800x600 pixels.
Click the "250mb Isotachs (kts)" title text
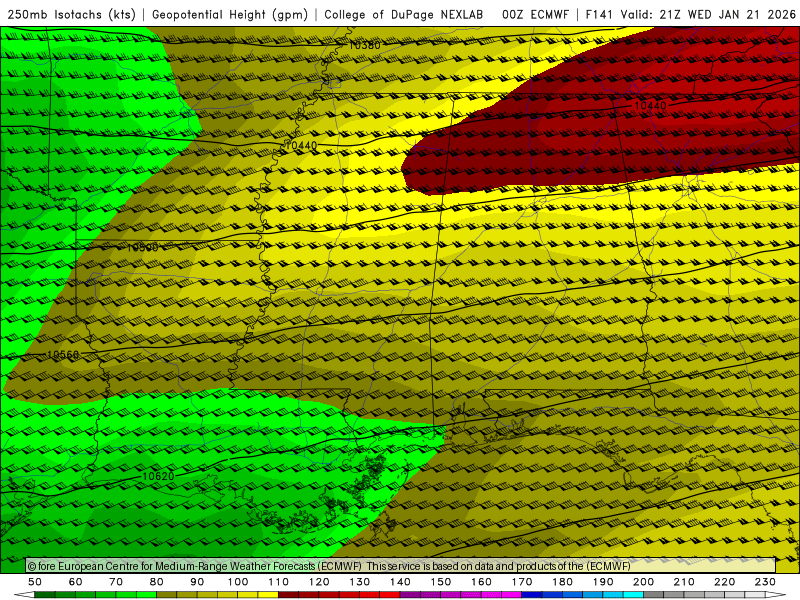coord(71,15)
